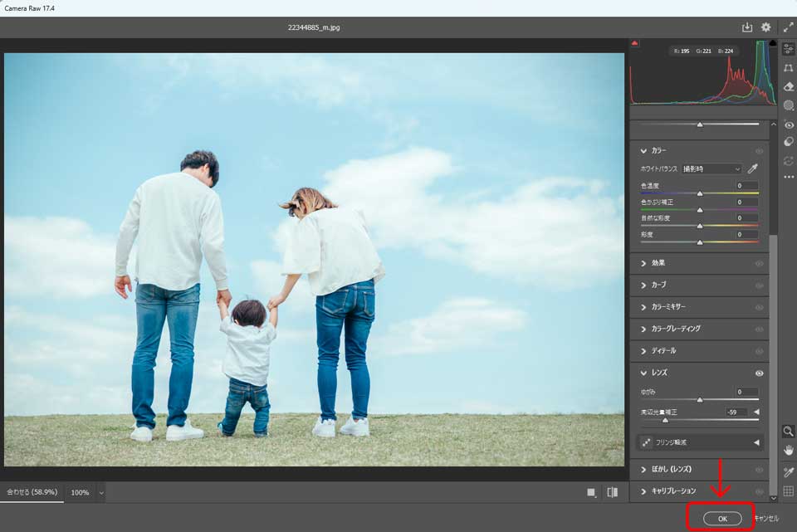Toggle full screen mode icon

coord(788,27)
